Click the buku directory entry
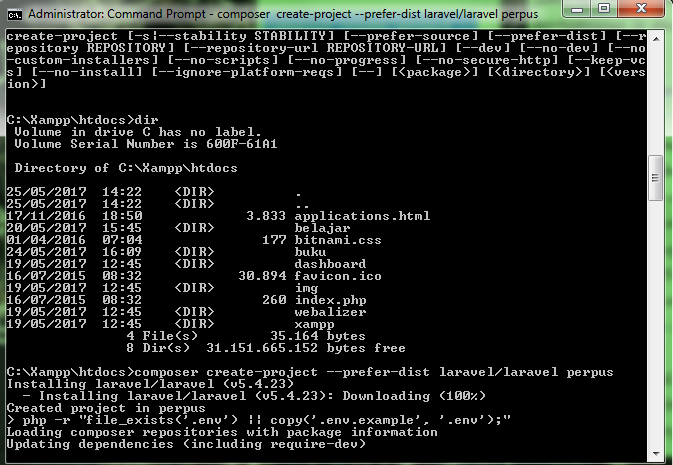Screen dimensions: 673x465 pos(310,252)
